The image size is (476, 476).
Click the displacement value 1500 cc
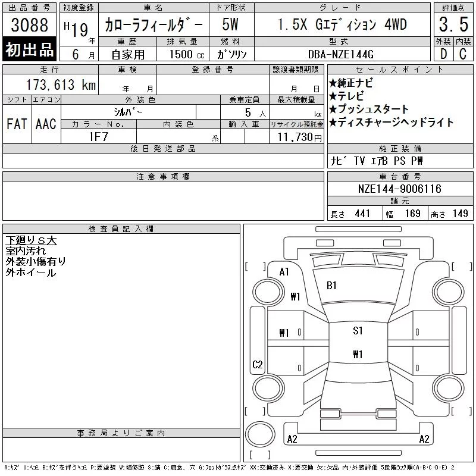tap(187, 54)
